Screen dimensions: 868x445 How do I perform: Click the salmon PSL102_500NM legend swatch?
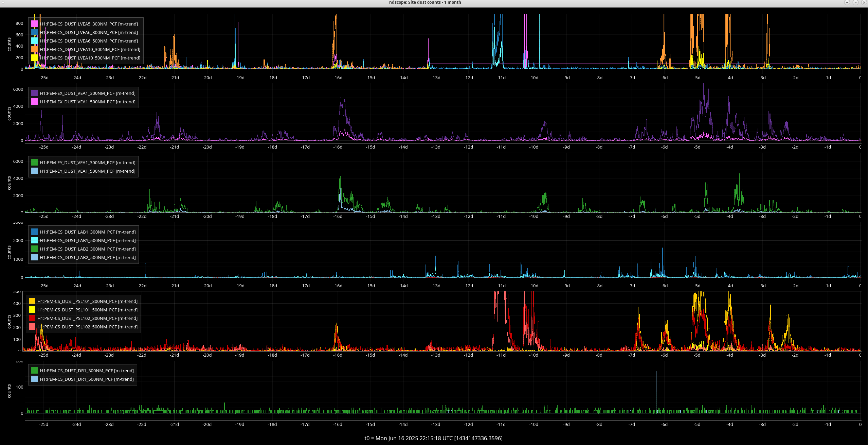32,327
